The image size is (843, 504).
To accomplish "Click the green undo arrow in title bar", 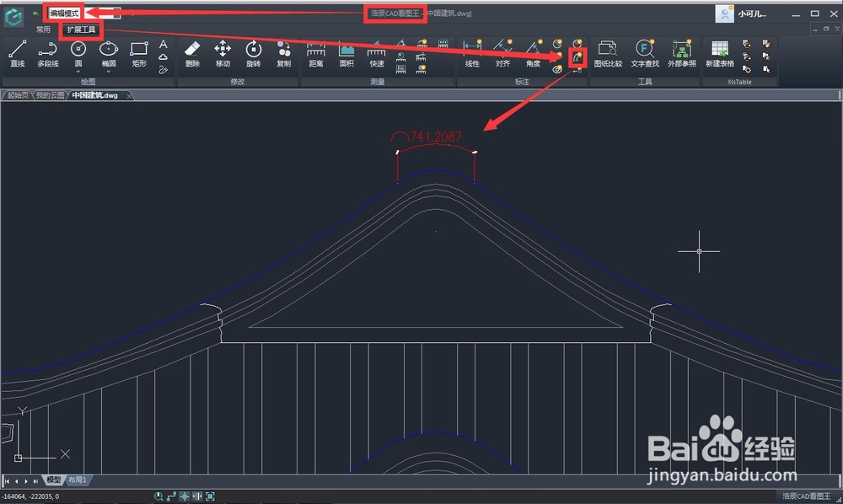I will [35, 13].
